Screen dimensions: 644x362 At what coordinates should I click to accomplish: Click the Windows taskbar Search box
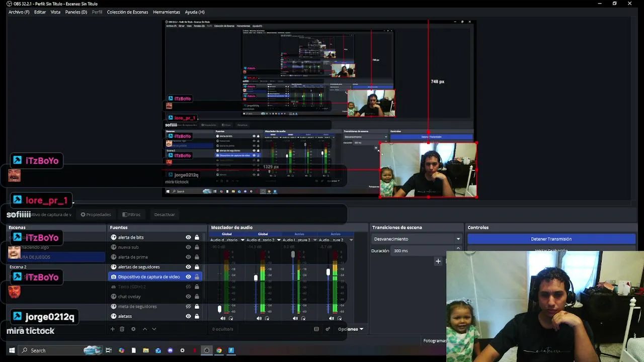[60, 350]
